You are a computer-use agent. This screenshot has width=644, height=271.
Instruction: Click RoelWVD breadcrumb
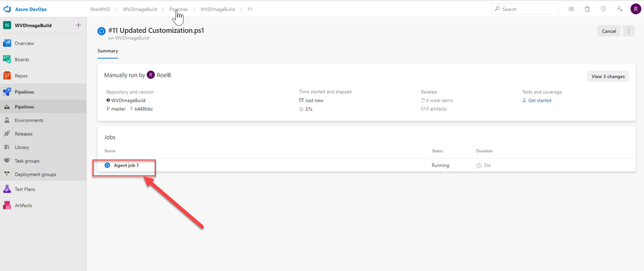point(100,9)
